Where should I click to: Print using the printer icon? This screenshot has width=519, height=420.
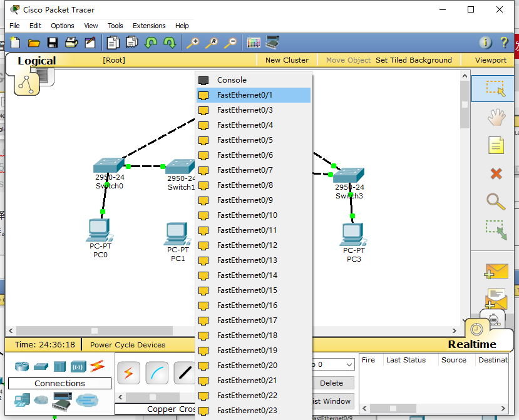71,43
